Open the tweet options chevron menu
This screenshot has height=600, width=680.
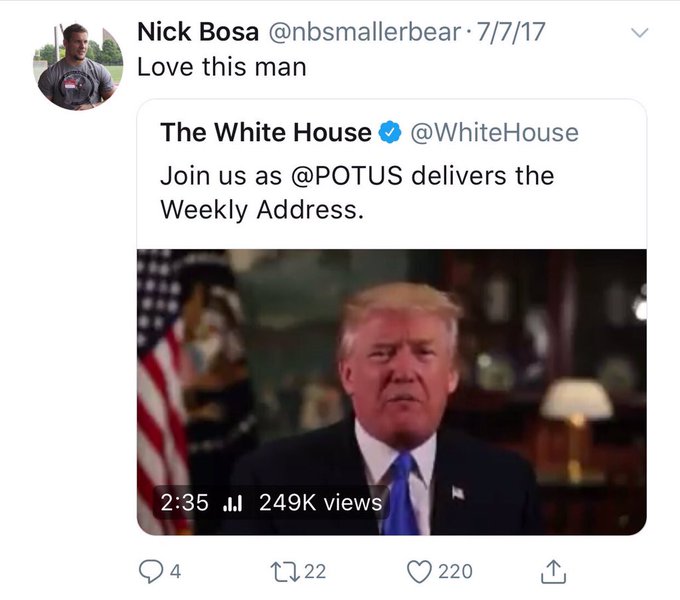(639, 33)
